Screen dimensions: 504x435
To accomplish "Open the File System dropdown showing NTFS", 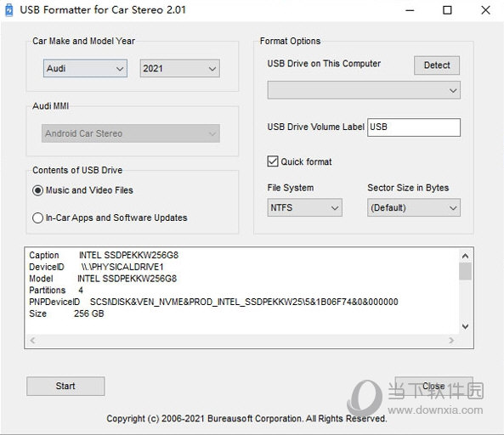I will pyautogui.click(x=304, y=207).
